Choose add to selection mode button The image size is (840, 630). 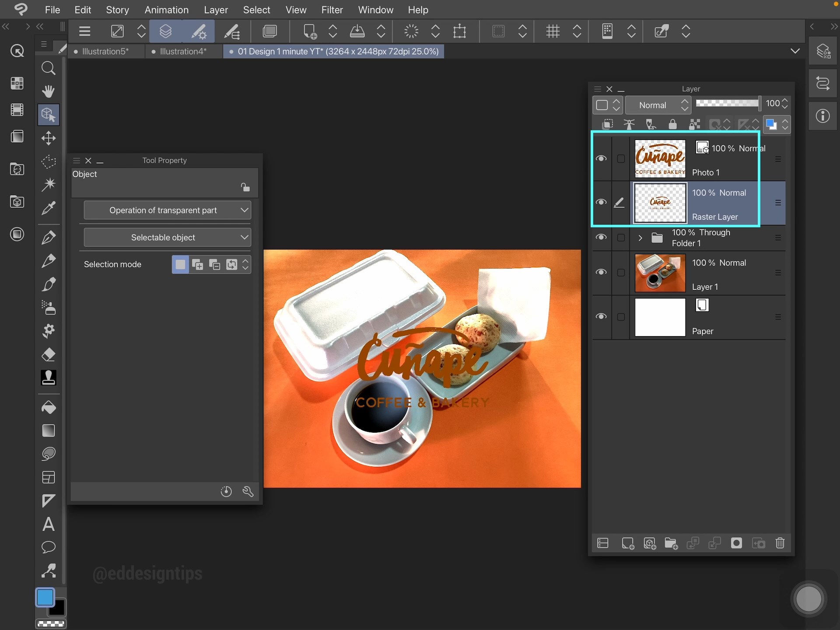pos(197,264)
